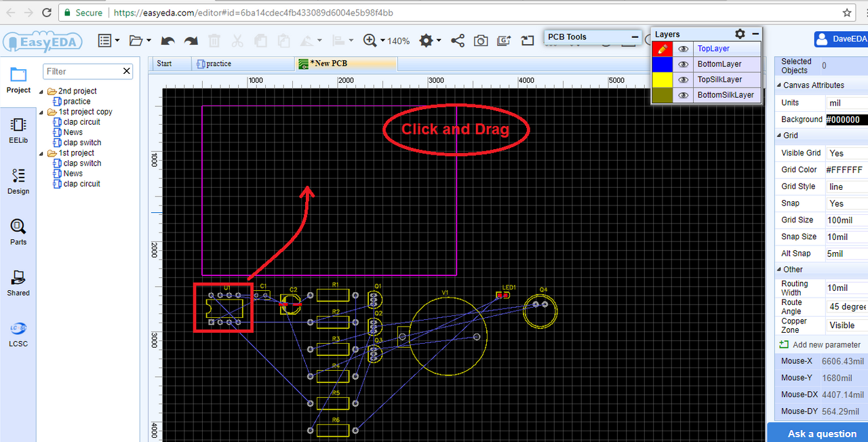The width and height of the screenshot is (868, 442).
Task: Take a snapshot with the camera toolbar icon
Action: point(481,41)
